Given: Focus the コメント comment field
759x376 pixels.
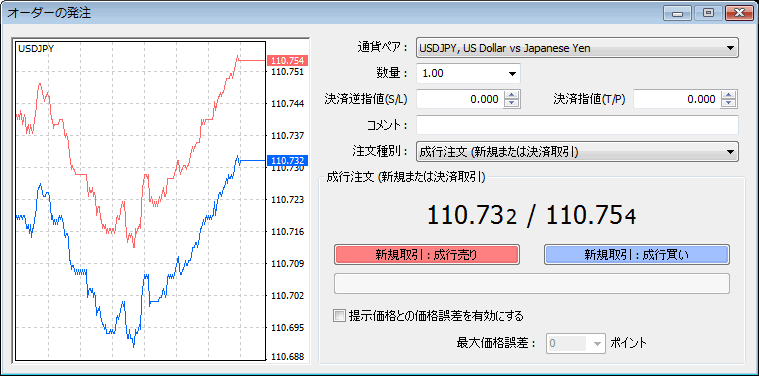Looking at the screenshot, I should tap(577, 125).
